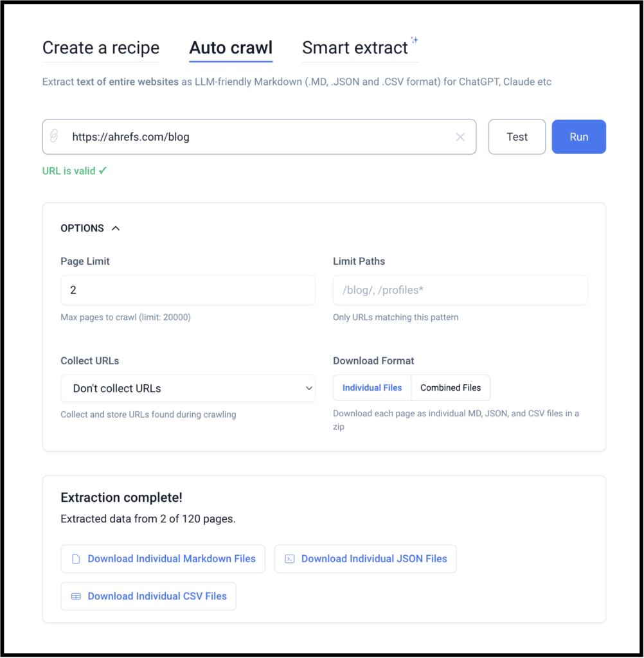Click the blue Run button
Image resolution: width=644 pixels, height=658 pixels.
578,136
